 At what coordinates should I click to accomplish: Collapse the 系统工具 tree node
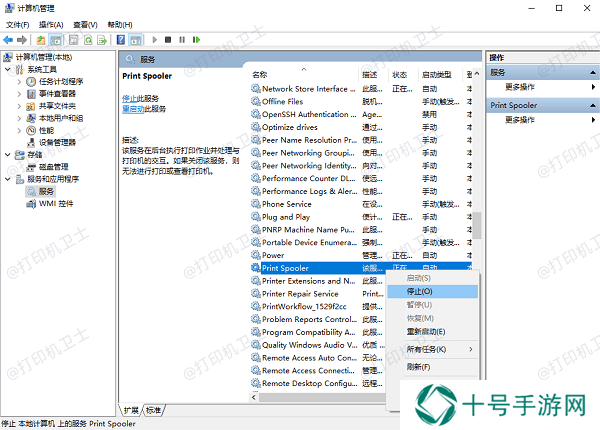point(9,70)
